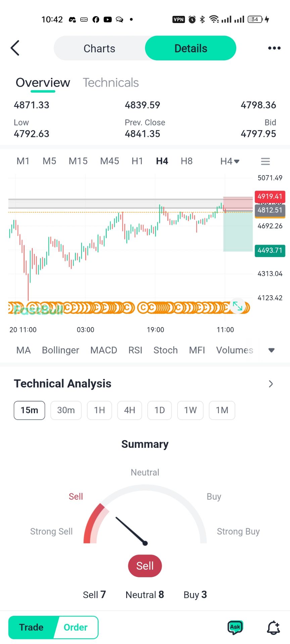This screenshot has width=290, height=644.
Task: Expand the Technical Analysis section chevron
Action: click(271, 384)
